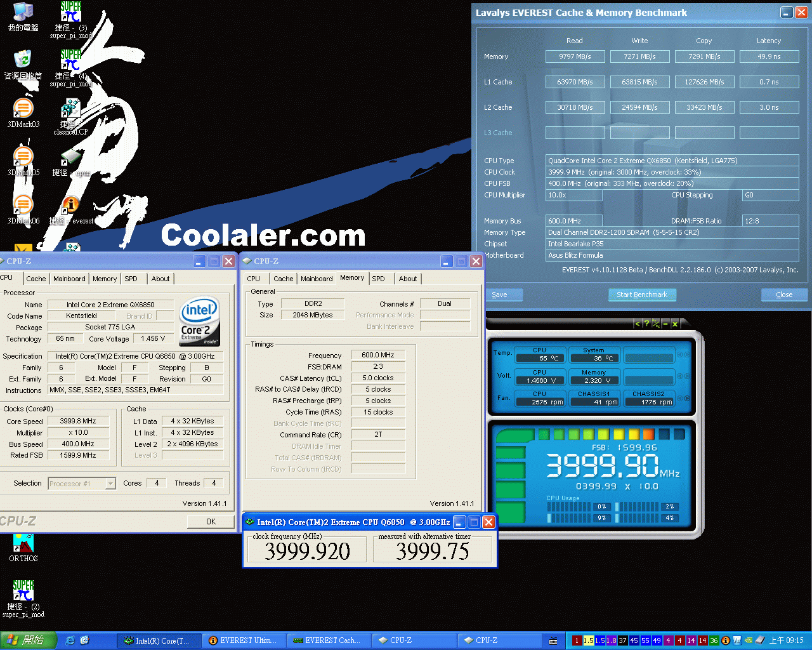
Task: Click the EVEREST info icon in system tray
Action: click(726, 640)
